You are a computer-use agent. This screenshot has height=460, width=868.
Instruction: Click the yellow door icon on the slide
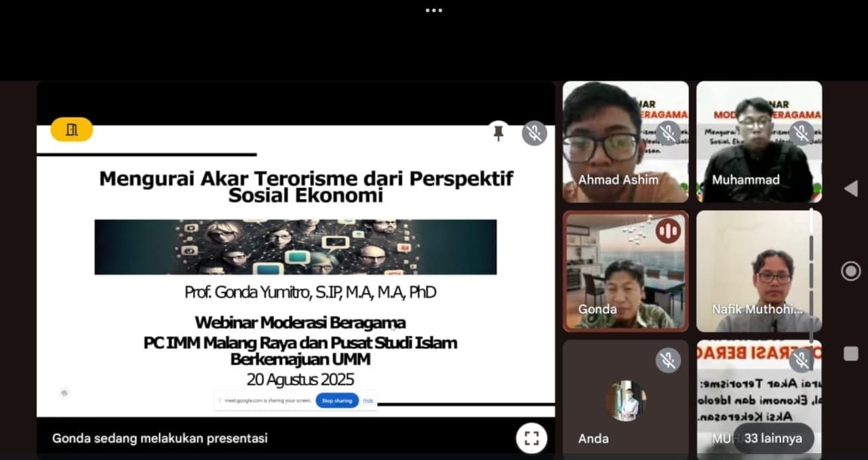70,129
